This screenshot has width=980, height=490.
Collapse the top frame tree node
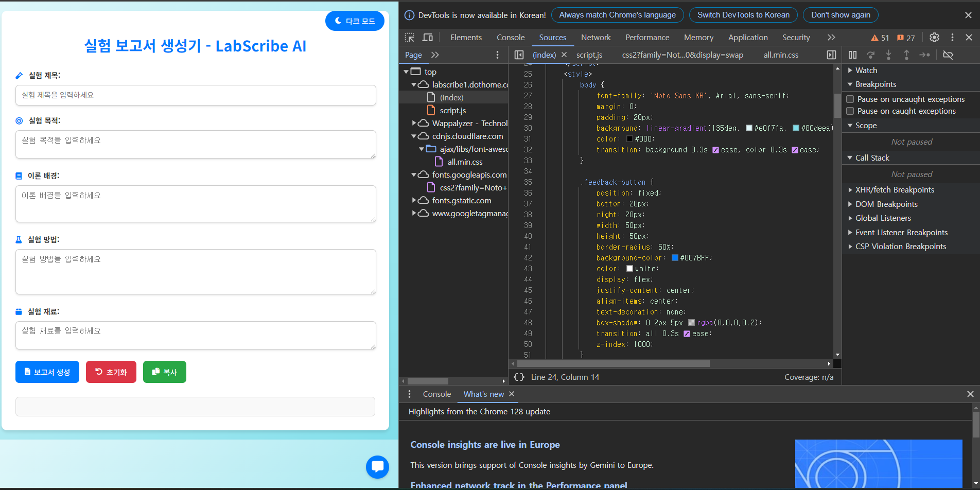[406, 72]
